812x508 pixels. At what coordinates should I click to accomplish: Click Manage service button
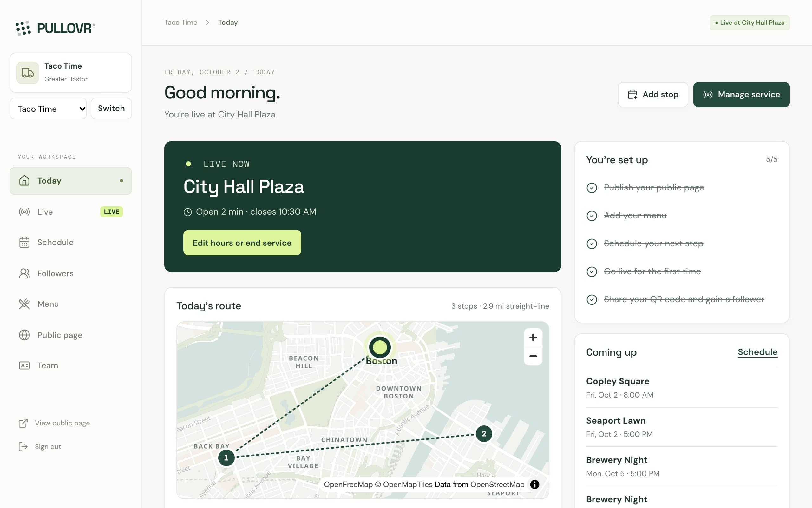(741, 94)
